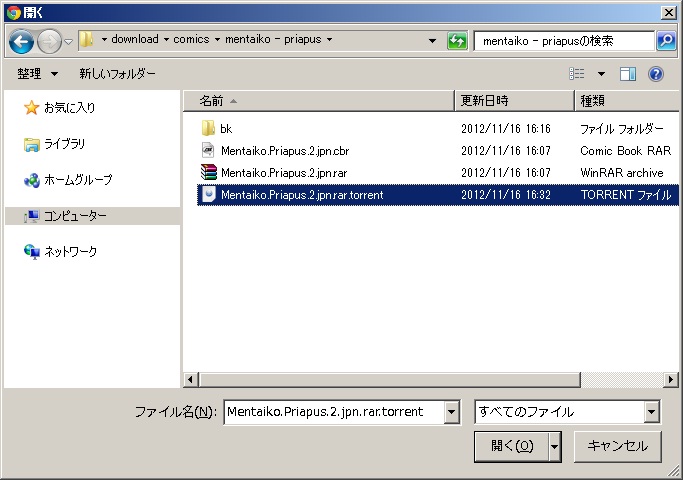Select the bk folder icon
683x480 pixels.
pos(208,129)
